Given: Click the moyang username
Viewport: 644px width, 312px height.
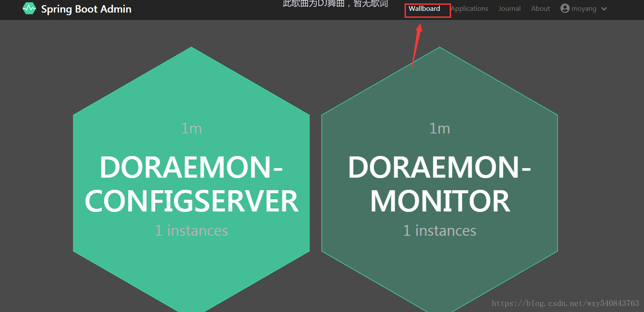Looking at the screenshot, I should (x=584, y=9).
